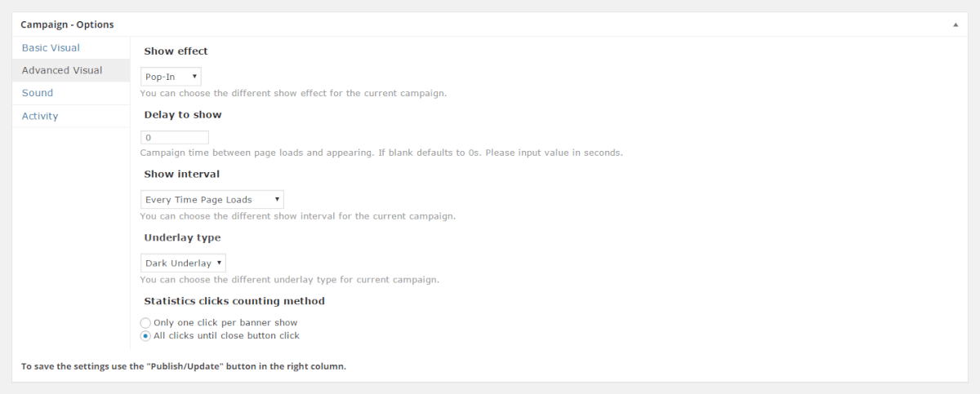Viewport: 980px width, 394px height.
Task: Click the "Show effect" heading
Action: [176, 51]
